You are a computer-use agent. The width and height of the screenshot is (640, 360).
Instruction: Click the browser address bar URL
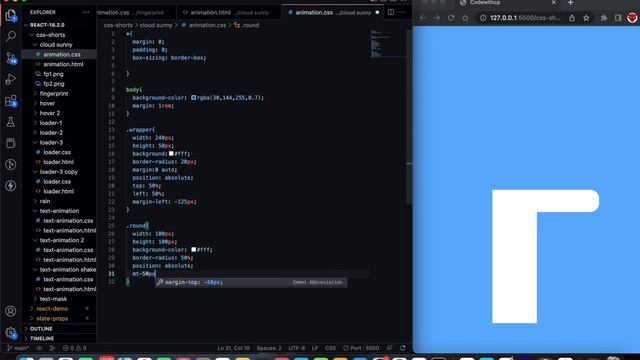525,18
